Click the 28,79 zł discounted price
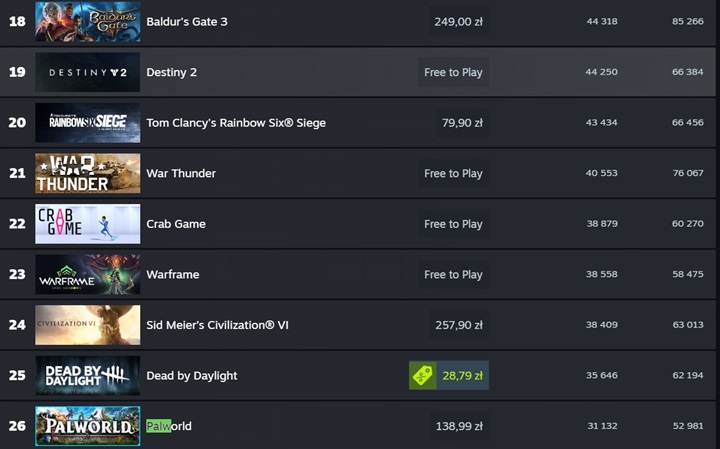Viewport: 720px width, 449px height. [463, 375]
